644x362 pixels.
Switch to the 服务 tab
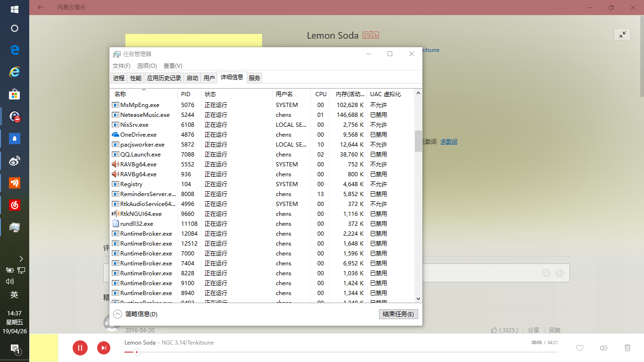pyautogui.click(x=255, y=78)
